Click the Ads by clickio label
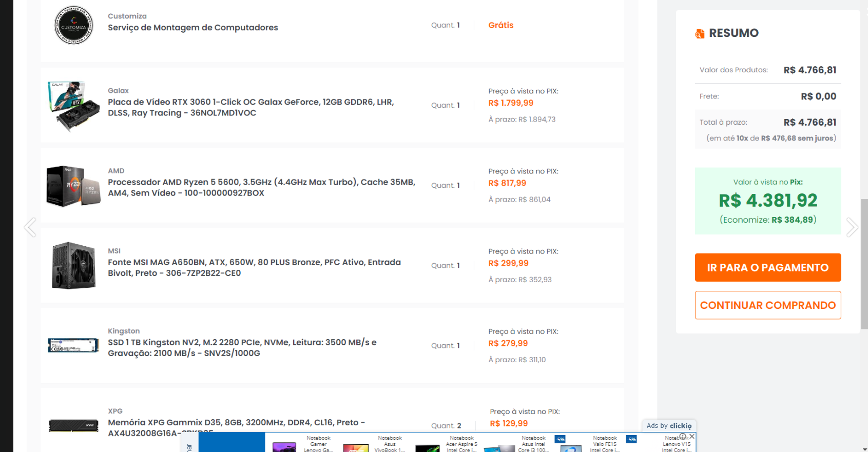Screen dimensions: 868x452 669,426
